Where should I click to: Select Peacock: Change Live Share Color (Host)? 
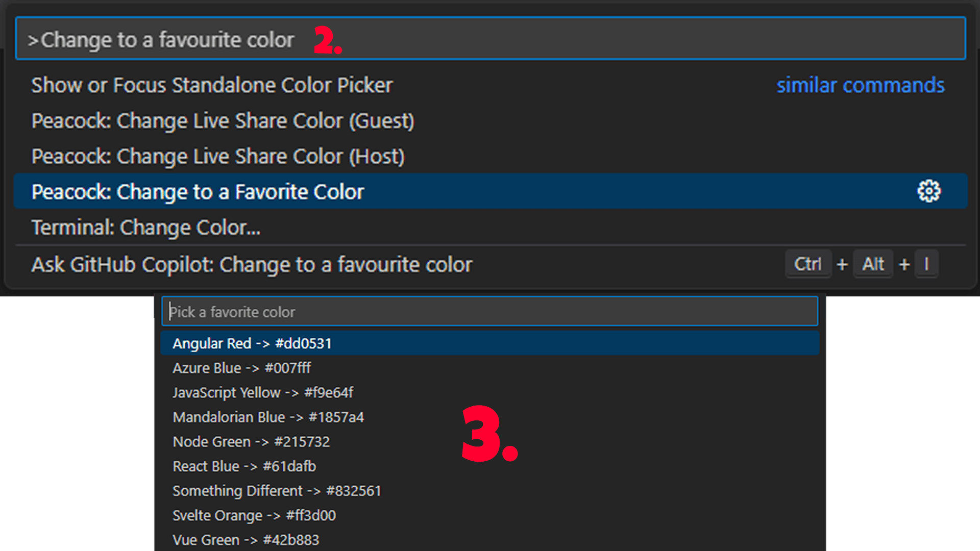click(x=218, y=156)
